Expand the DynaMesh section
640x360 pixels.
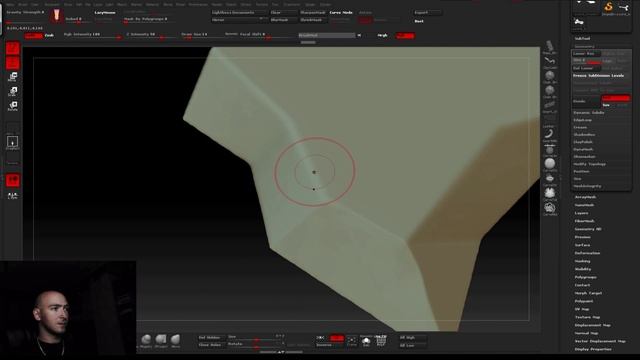[x=583, y=149]
